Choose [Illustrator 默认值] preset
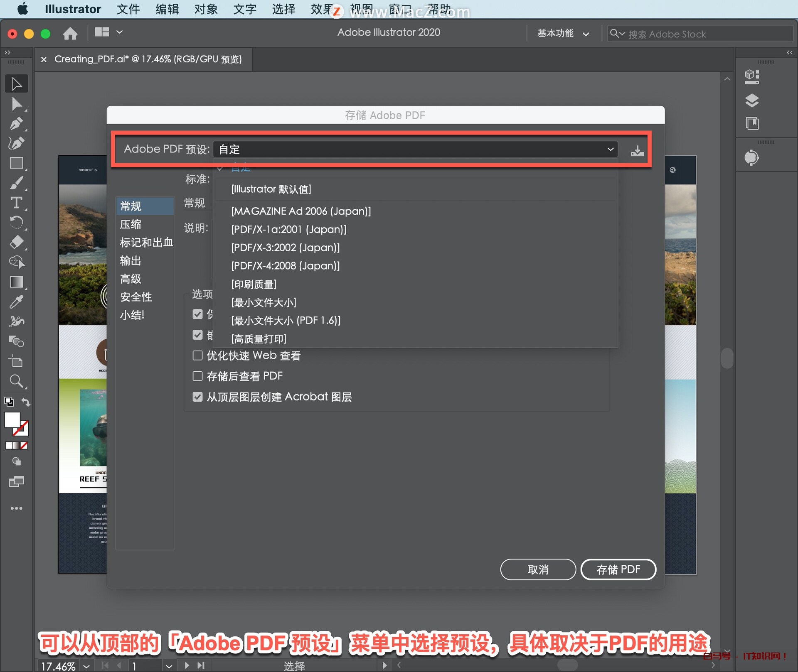 (x=271, y=189)
